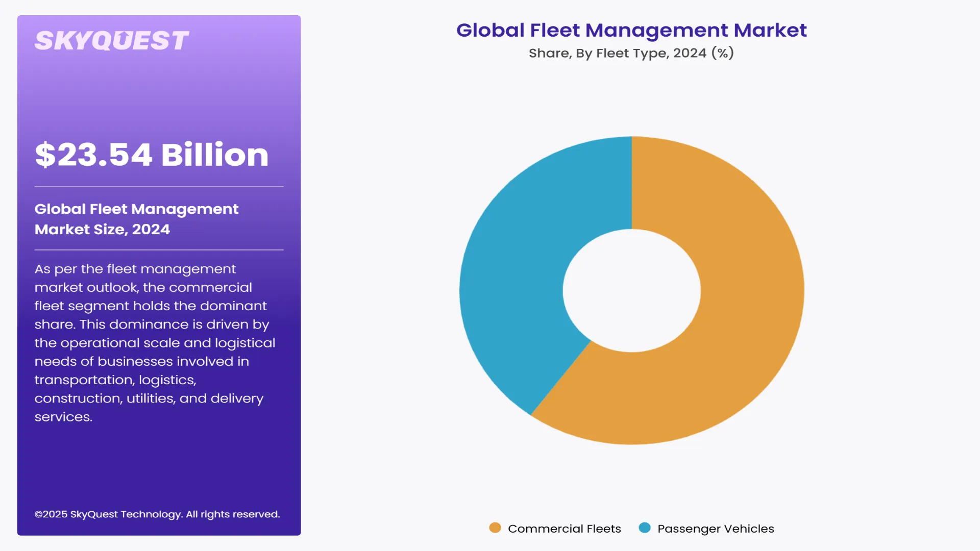Click the '2024 (%)' text in chart subtitle
This screenshot has width=980, height=551.
703,53
